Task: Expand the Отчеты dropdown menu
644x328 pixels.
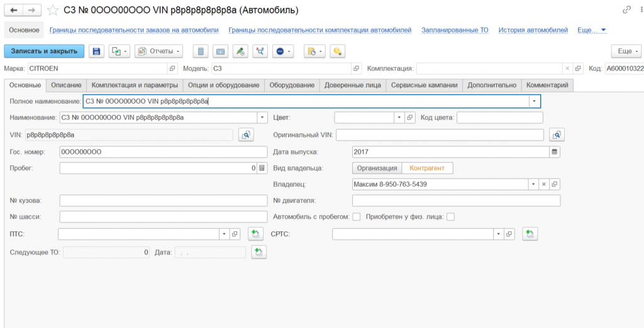Action: coord(158,51)
